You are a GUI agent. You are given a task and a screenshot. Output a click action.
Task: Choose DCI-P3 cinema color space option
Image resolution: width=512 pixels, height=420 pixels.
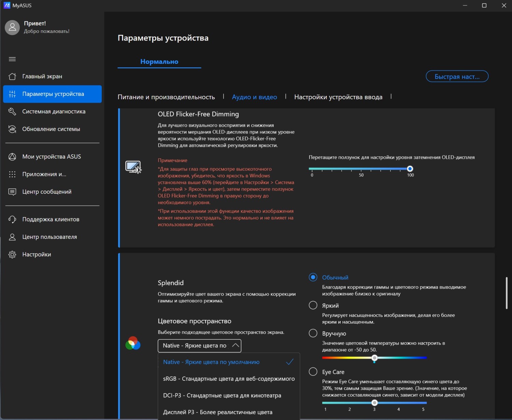222,395
